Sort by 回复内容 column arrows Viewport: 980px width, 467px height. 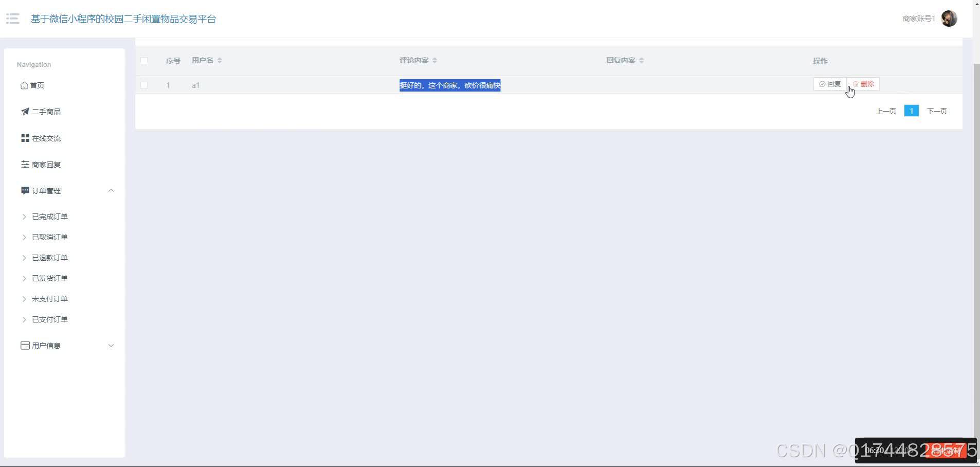click(641, 61)
